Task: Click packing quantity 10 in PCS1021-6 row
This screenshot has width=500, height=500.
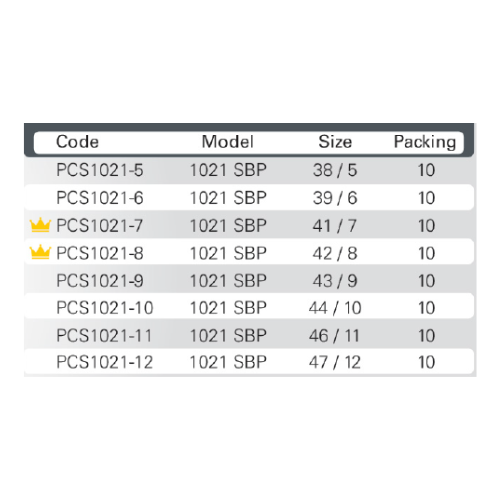Action: 426,198
